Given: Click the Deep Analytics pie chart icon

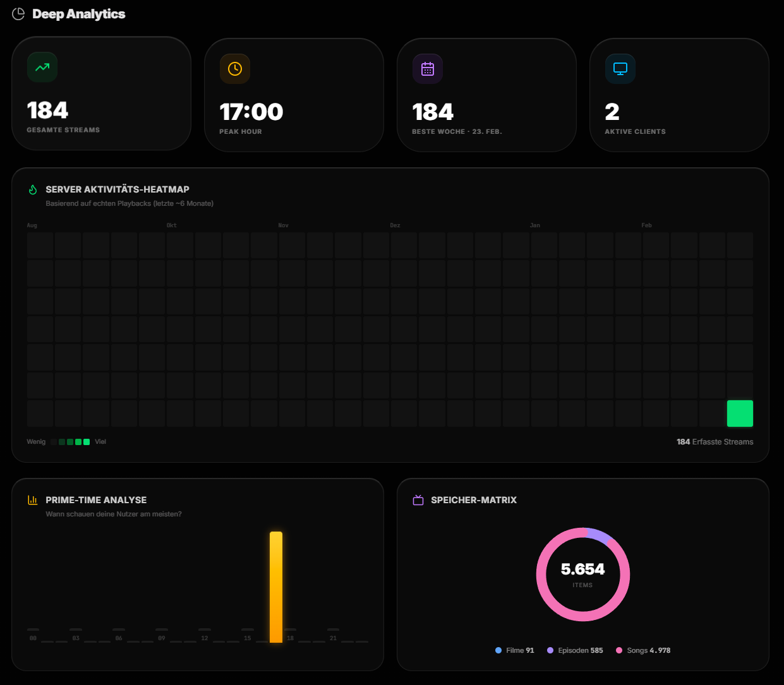Looking at the screenshot, I should click(x=18, y=14).
